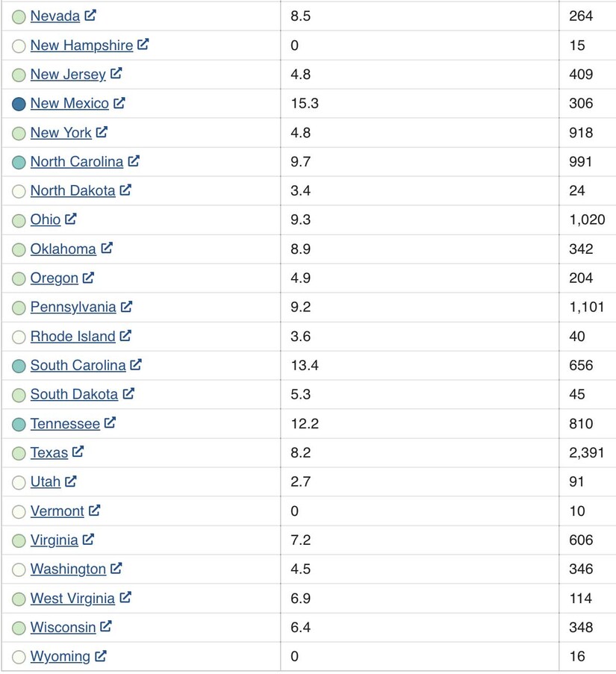Open the Rhode Island link

coord(72,336)
